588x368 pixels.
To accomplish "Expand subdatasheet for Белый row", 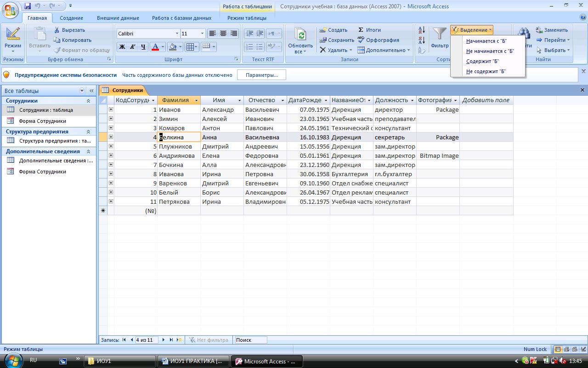I will (111, 192).
